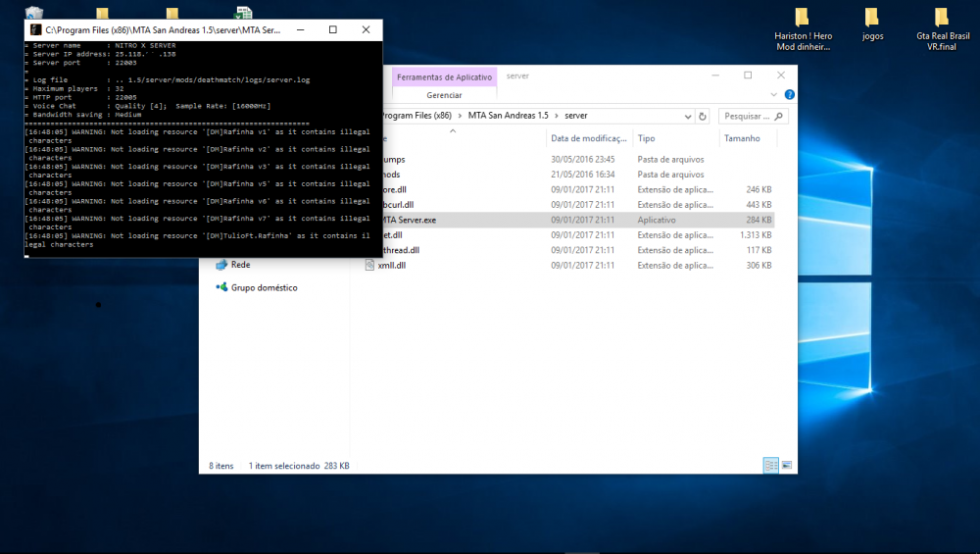Open the Rede network item

pos(239,265)
